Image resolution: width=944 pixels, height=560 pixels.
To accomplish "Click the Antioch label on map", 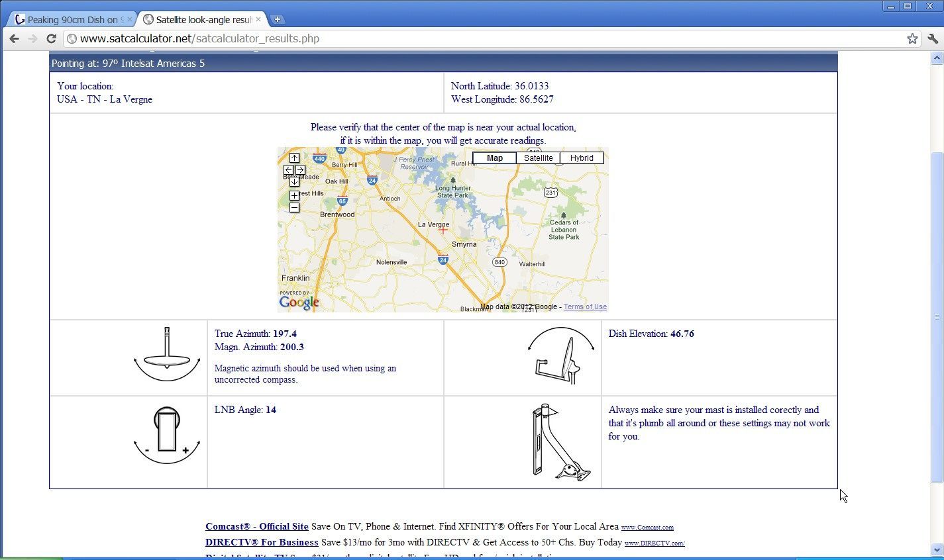I will (390, 199).
